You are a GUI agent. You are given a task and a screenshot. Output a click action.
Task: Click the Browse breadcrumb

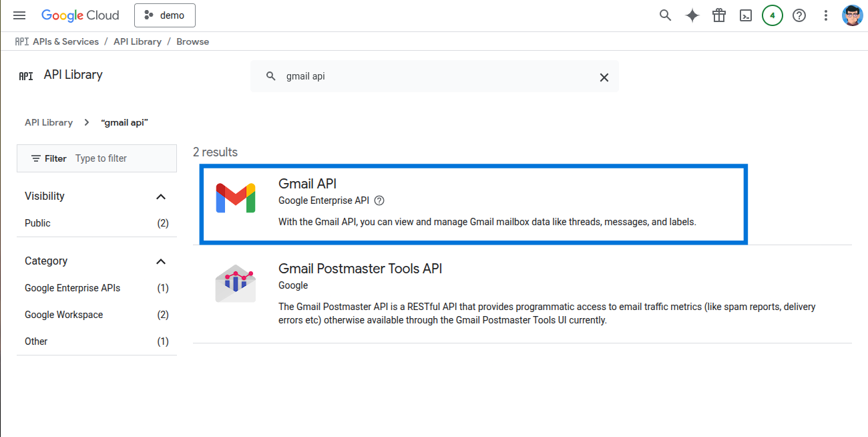click(x=193, y=41)
